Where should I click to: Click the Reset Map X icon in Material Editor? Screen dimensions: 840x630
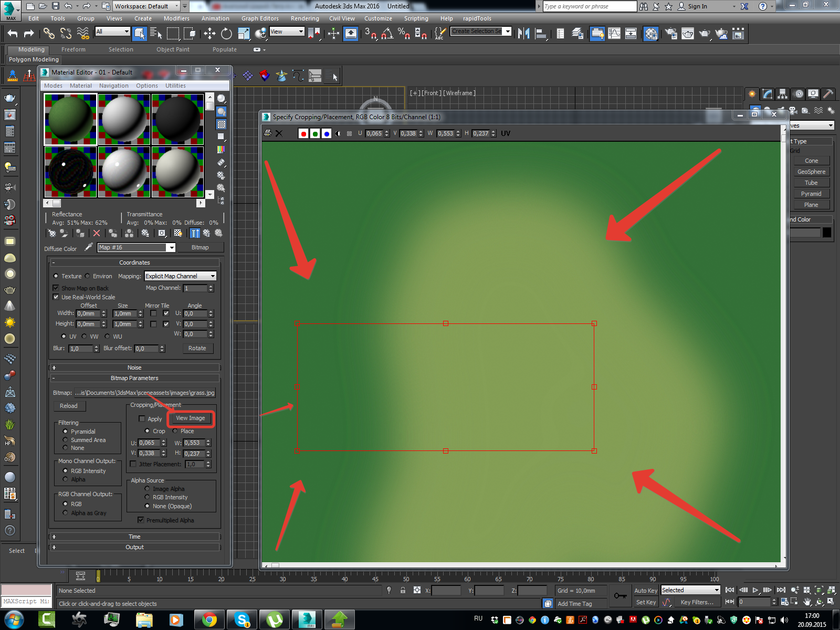coord(97,233)
